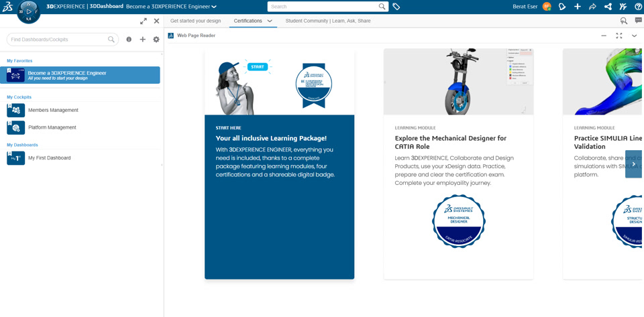The image size is (644, 317).
Task: Click the Berat Eser username
Action: [x=525, y=7]
